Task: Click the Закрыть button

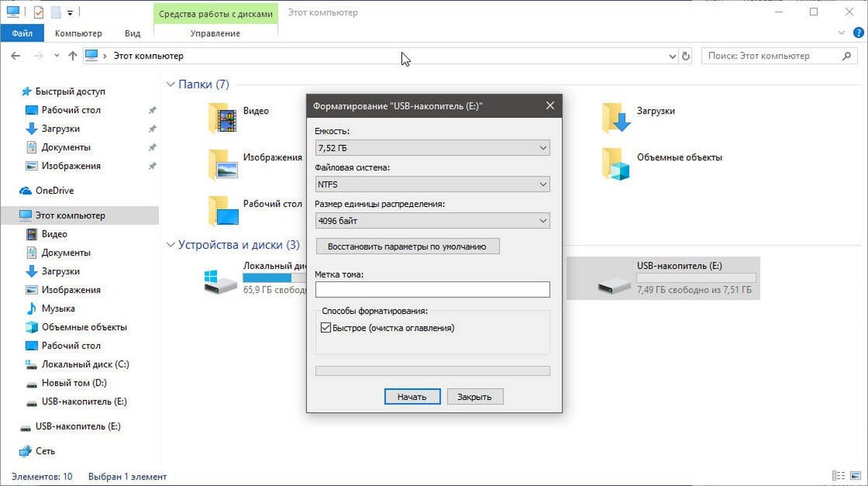Action: pos(475,396)
